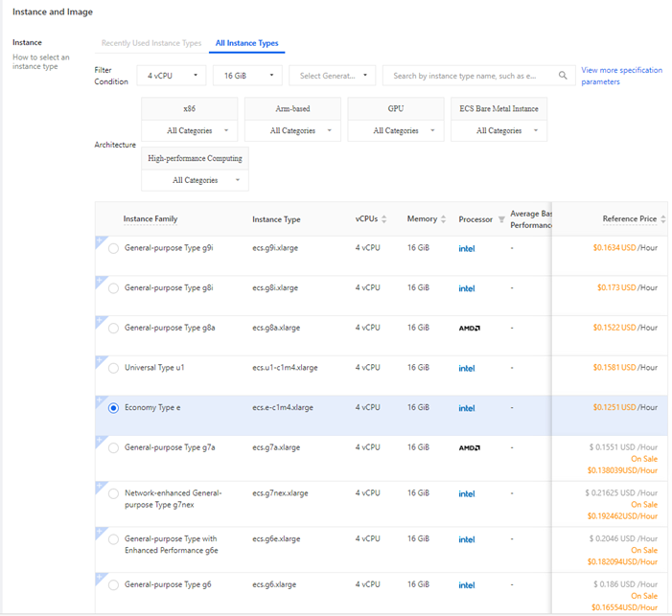The width and height of the screenshot is (672, 616).
Task: Select General-purpose Type g8i radio button
Action: pos(113,288)
